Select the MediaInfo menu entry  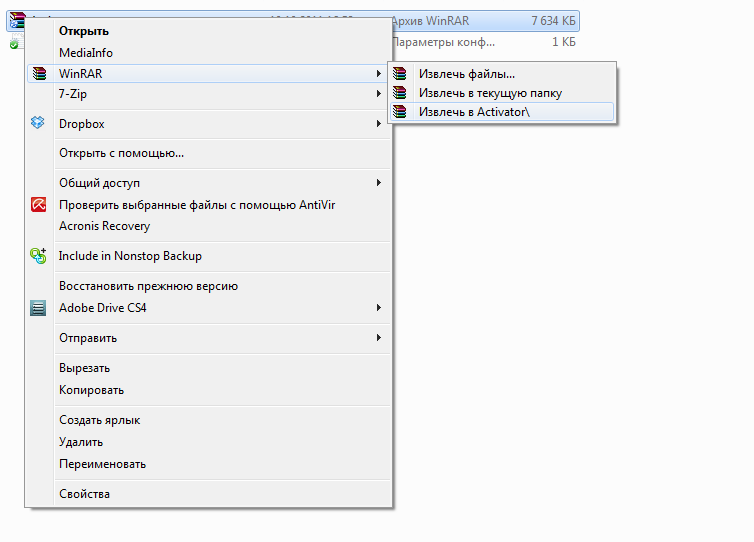[x=86, y=53]
